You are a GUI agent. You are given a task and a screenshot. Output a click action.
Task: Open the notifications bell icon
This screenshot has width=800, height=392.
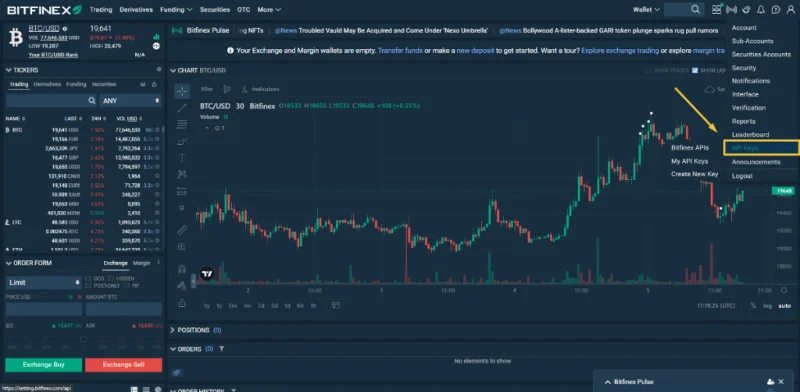761,9
